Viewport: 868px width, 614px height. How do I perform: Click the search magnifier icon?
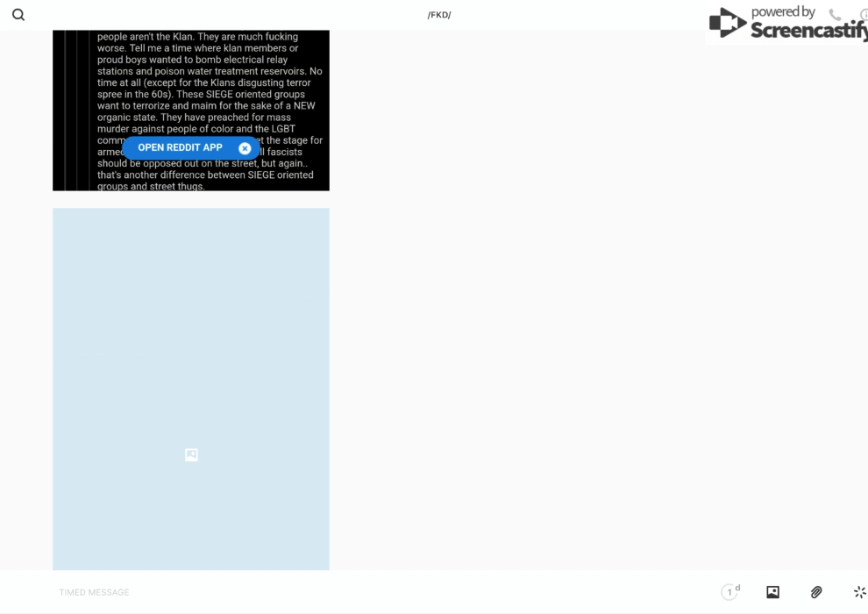pos(18,15)
